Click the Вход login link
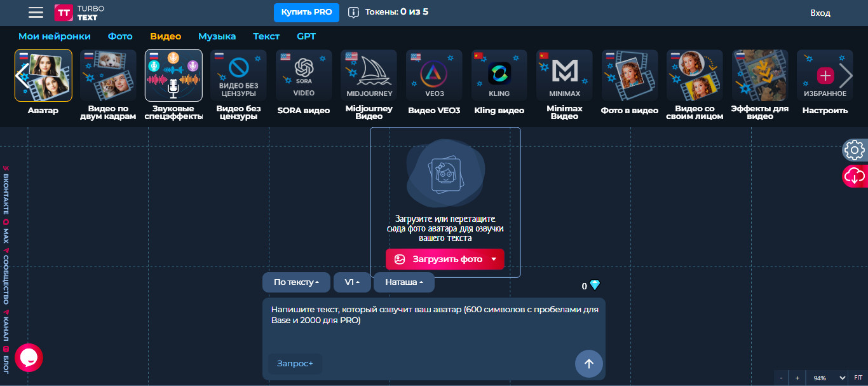 [820, 13]
